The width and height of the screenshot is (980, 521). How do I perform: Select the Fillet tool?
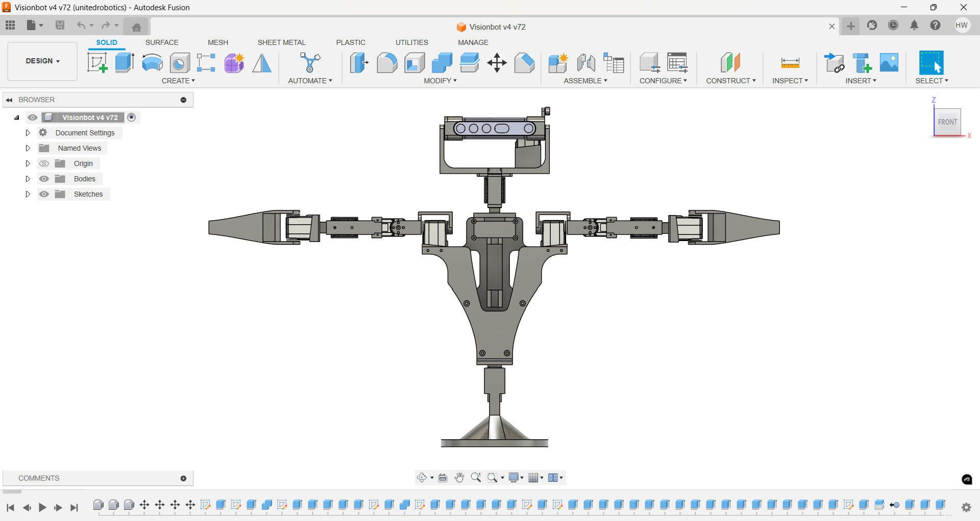[x=387, y=62]
